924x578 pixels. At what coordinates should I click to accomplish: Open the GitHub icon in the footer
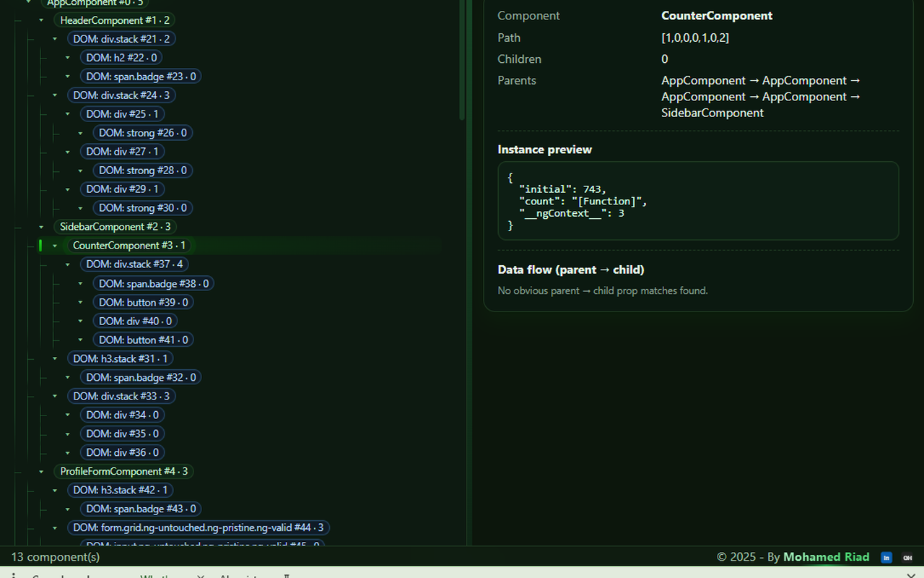[907, 557]
